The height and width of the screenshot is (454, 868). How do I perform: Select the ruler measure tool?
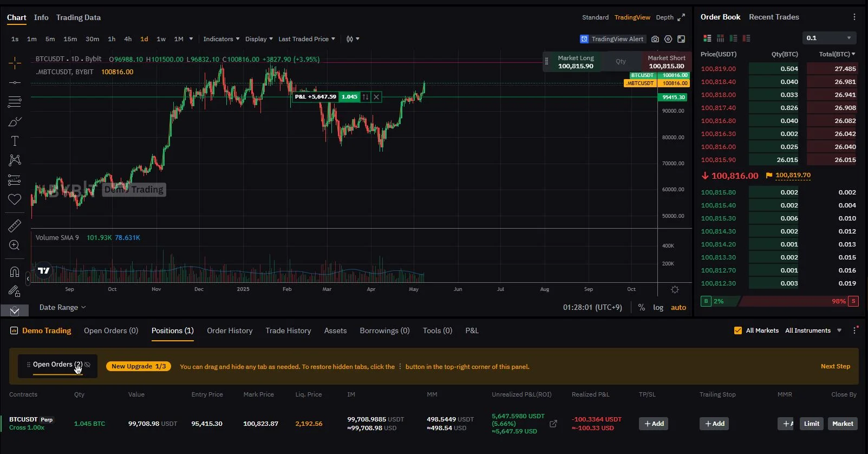pyautogui.click(x=15, y=225)
